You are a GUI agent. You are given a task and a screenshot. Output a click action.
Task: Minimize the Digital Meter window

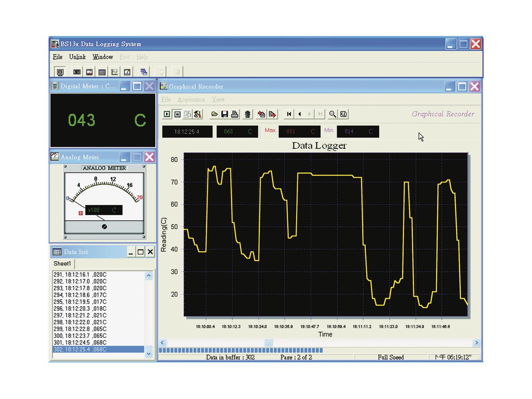coord(125,86)
